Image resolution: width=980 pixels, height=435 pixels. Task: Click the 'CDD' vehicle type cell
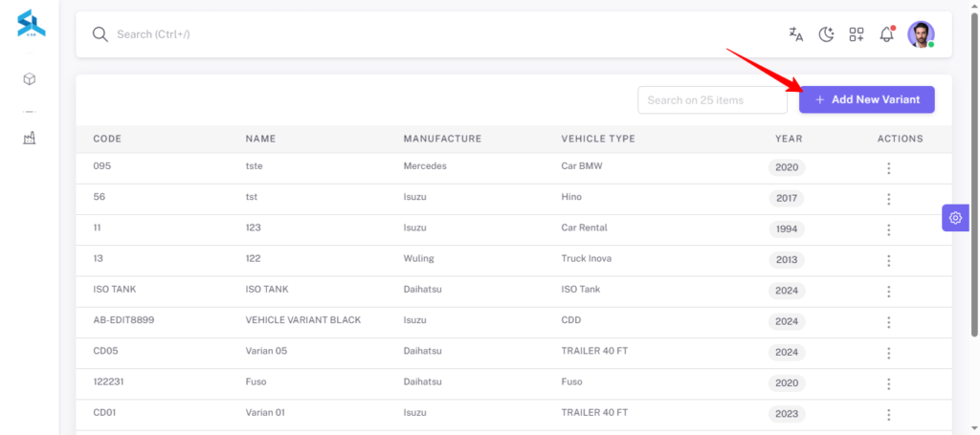tap(571, 320)
